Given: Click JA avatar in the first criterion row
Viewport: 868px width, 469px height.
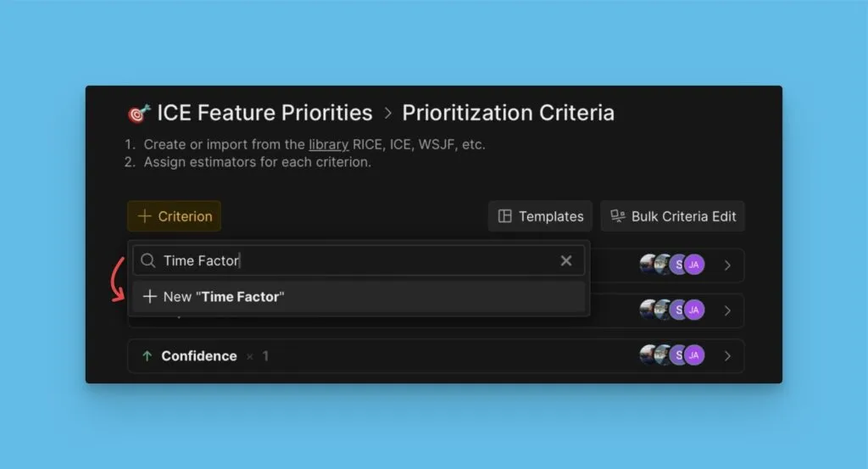Looking at the screenshot, I should pyautogui.click(x=694, y=265).
